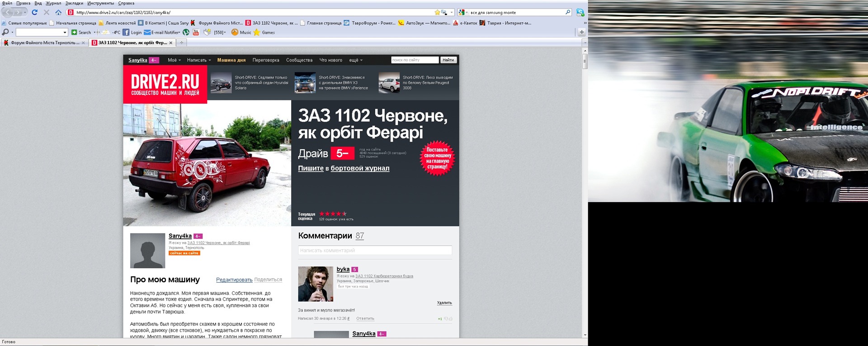This screenshot has width=868, height=346.
Task: Open the Инструменты menu
Action: click(101, 3)
